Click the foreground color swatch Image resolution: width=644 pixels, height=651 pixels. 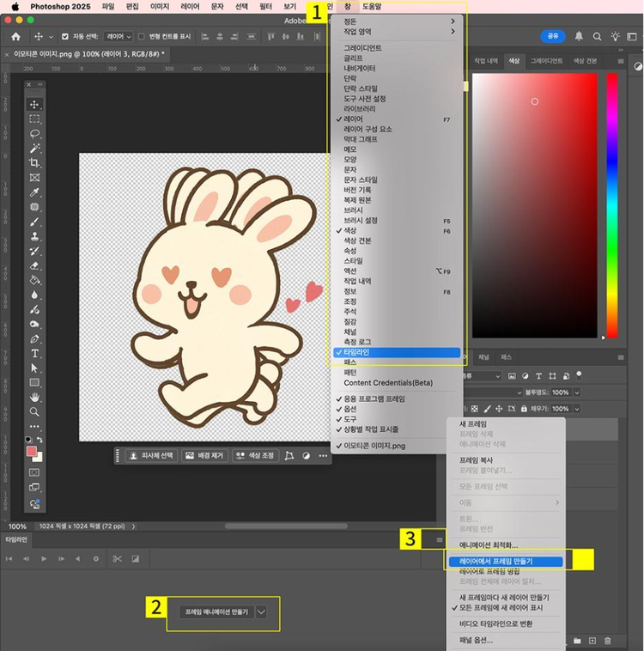(x=32, y=452)
